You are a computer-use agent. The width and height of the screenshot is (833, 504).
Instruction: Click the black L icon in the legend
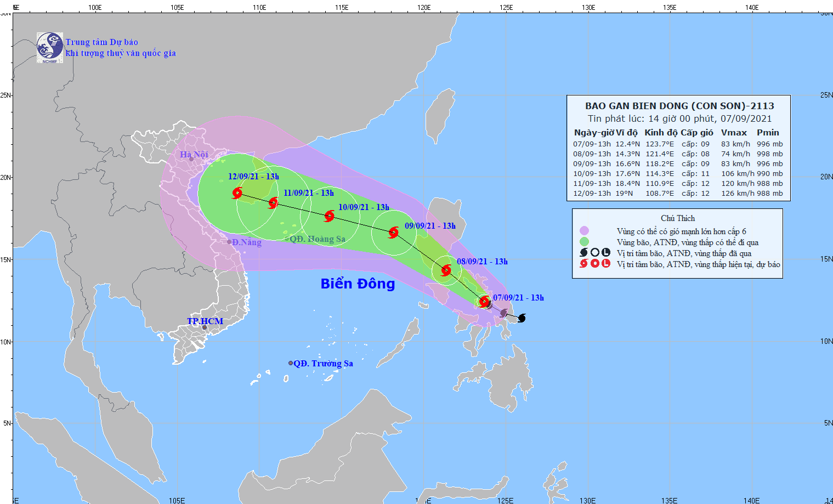tap(605, 253)
